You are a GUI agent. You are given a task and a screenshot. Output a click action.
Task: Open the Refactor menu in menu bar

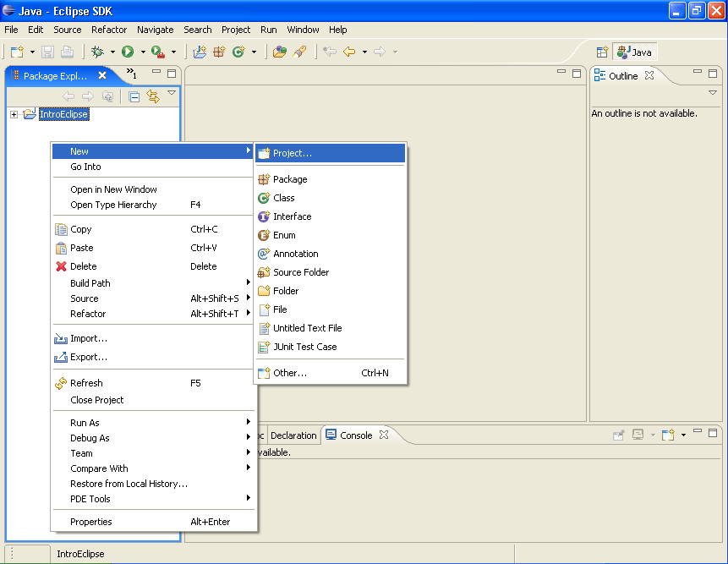(x=109, y=30)
